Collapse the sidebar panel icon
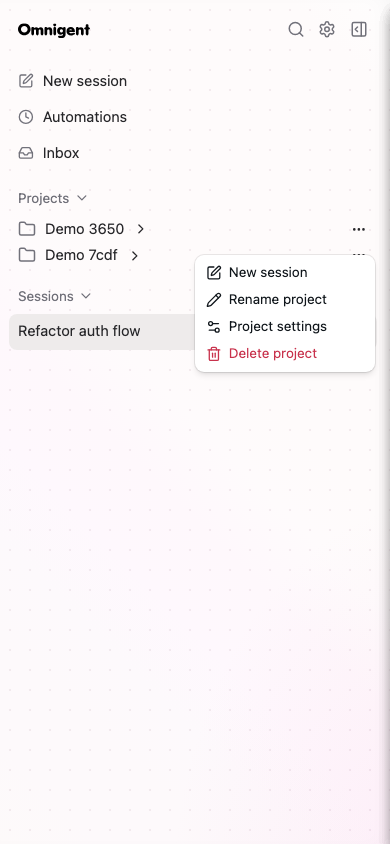Screen dimensions: 390x844 pos(359,30)
